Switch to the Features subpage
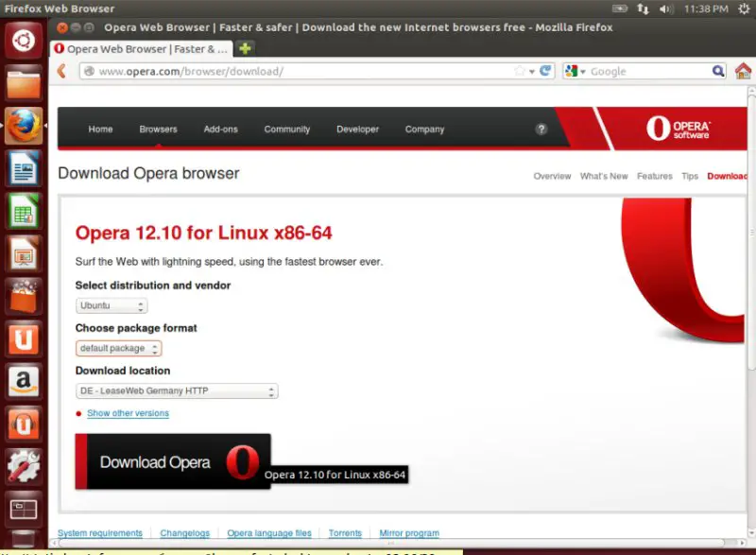This screenshot has width=756, height=555. tap(654, 176)
